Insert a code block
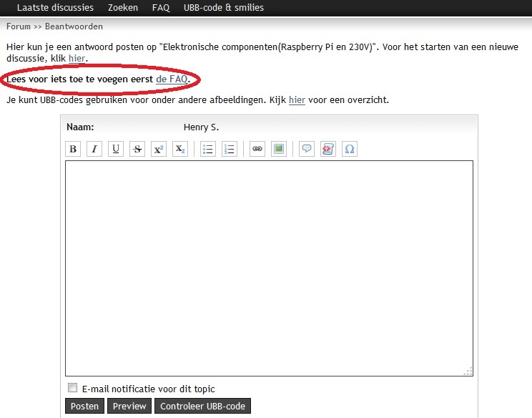The height and width of the screenshot is (418, 532). [328, 149]
